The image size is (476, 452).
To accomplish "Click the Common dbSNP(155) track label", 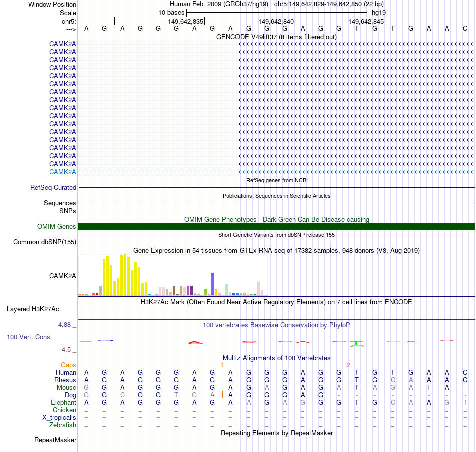I will 44,242.
